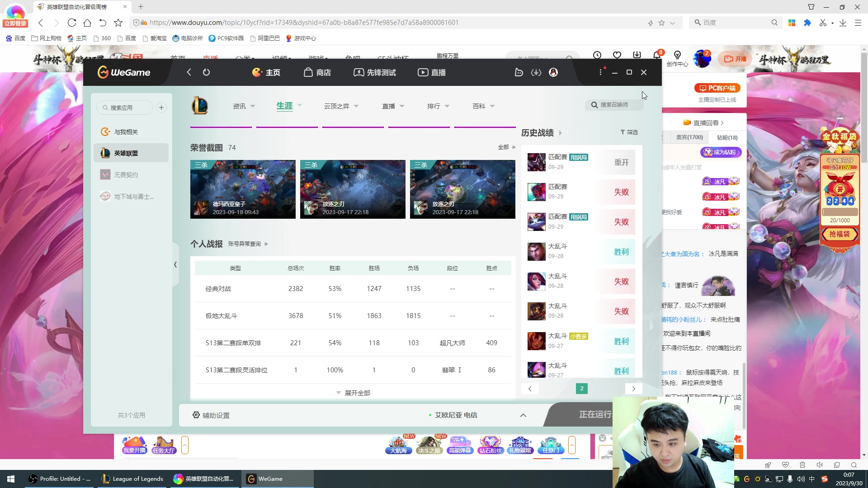Open first 失败 匹配赛 match 09-29
The image size is (868, 488).
pyautogui.click(x=581, y=192)
